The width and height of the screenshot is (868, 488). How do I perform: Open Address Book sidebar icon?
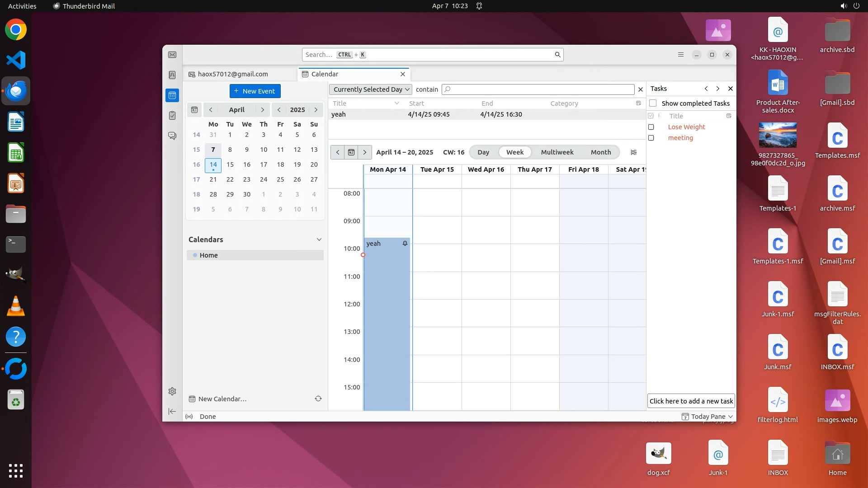172,75
